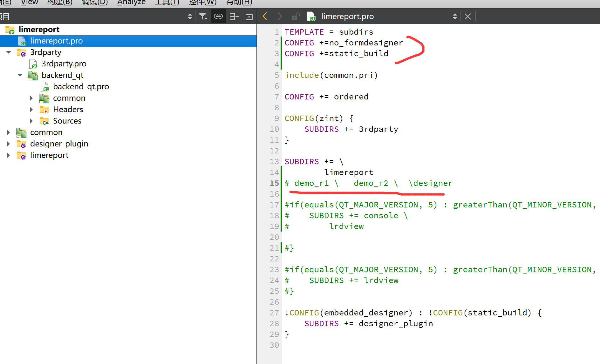Open the open-documents selector dropdown

tap(455, 16)
